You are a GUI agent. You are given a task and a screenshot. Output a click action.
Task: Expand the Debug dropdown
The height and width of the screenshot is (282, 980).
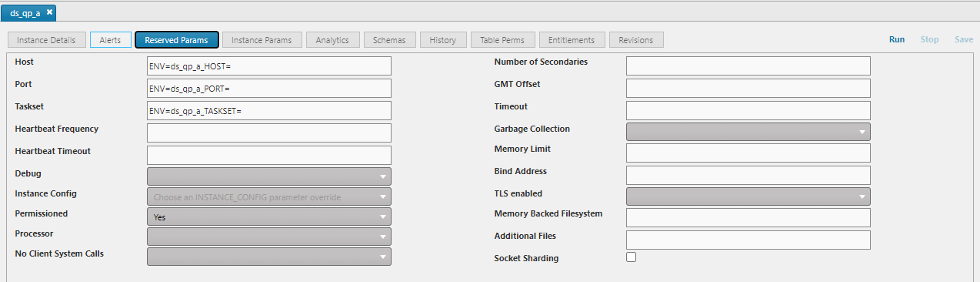(x=269, y=176)
